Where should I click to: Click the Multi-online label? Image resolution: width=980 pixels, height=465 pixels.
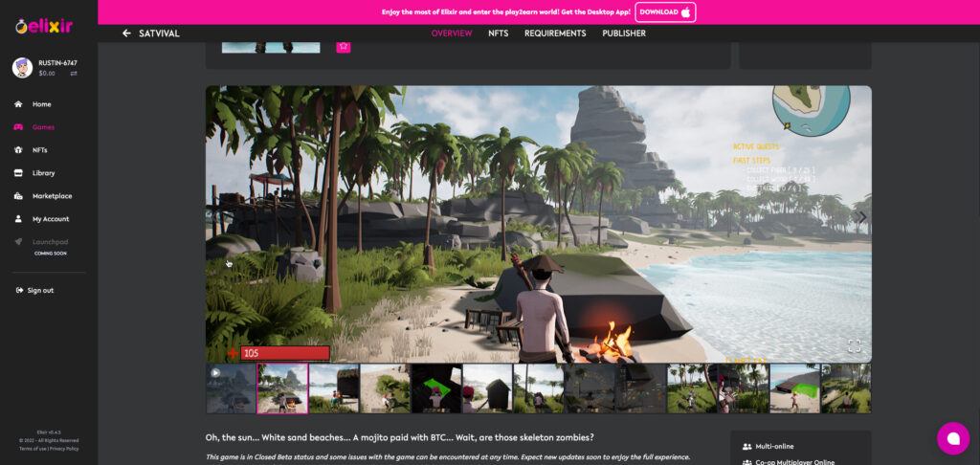(774, 447)
